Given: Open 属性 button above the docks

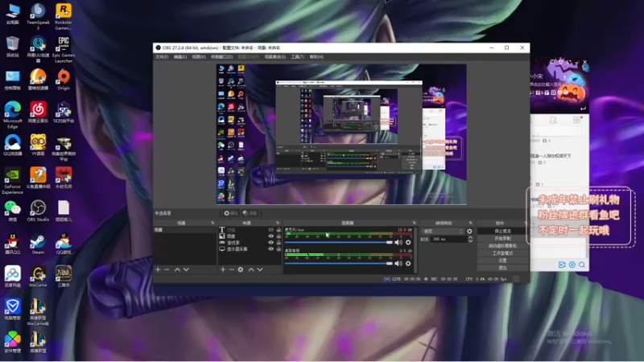Looking at the screenshot, I should coord(231,213).
